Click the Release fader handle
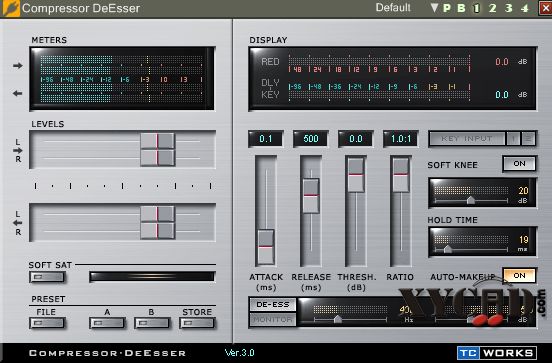552x363 pixels. tap(311, 196)
